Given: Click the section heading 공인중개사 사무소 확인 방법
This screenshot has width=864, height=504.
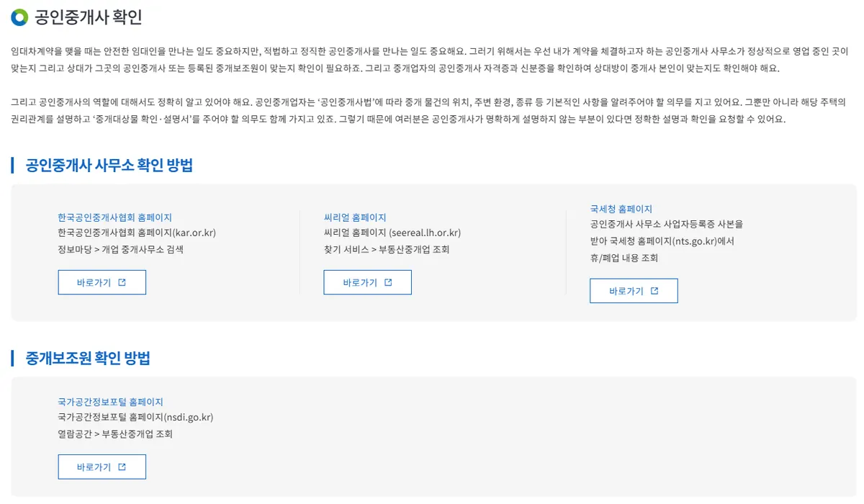Looking at the screenshot, I should click(x=109, y=165).
